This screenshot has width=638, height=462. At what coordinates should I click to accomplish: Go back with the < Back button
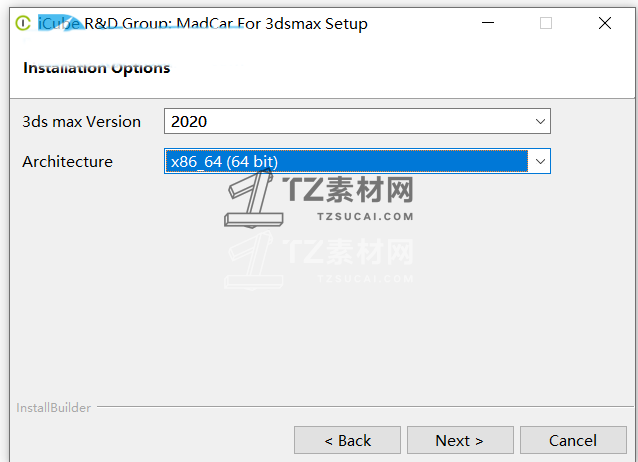click(x=347, y=440)
